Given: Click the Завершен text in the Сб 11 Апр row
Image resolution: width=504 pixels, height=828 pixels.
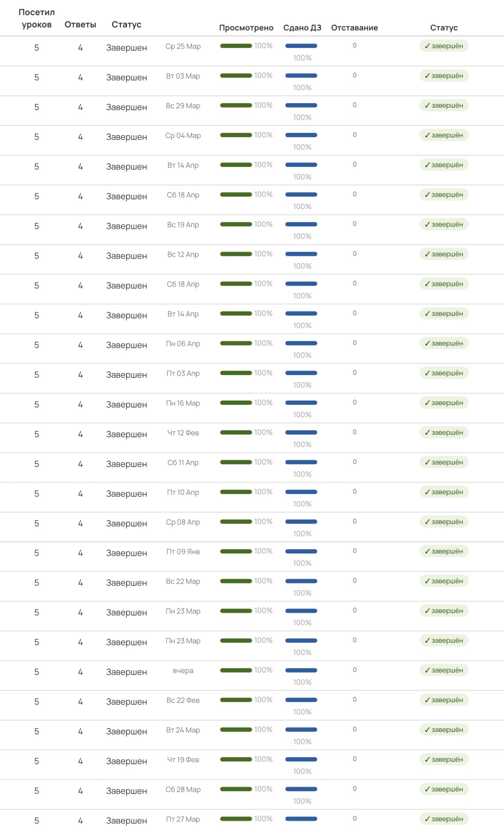Looking at the screenshot, I should [x=127, y=464].
